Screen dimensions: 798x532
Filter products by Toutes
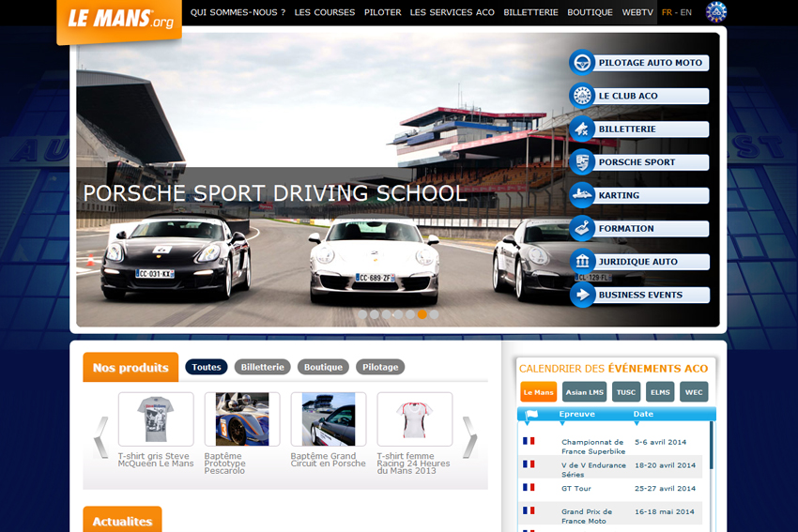tap(207, 367)
